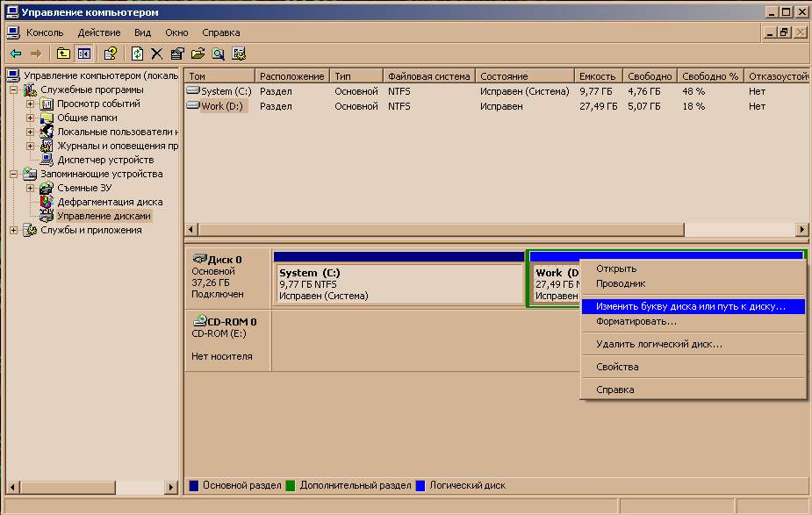Click the green Refresh toolbar icon
This screenshot has height=515, width=812.
(x=137, y=54)
